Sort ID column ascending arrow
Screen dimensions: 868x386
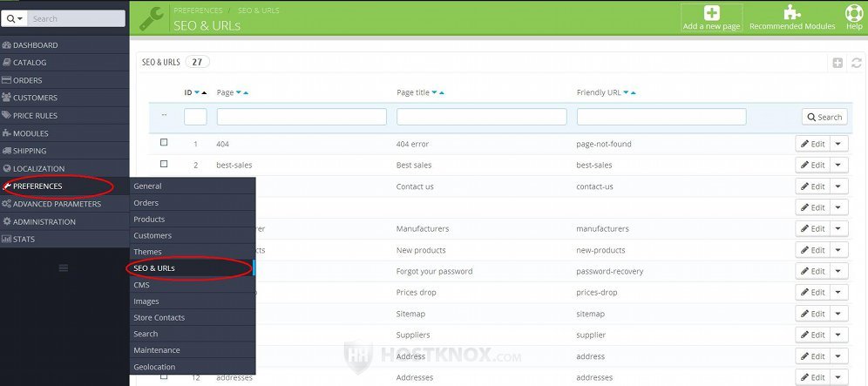pyautogui.click(x=204, y=92)
